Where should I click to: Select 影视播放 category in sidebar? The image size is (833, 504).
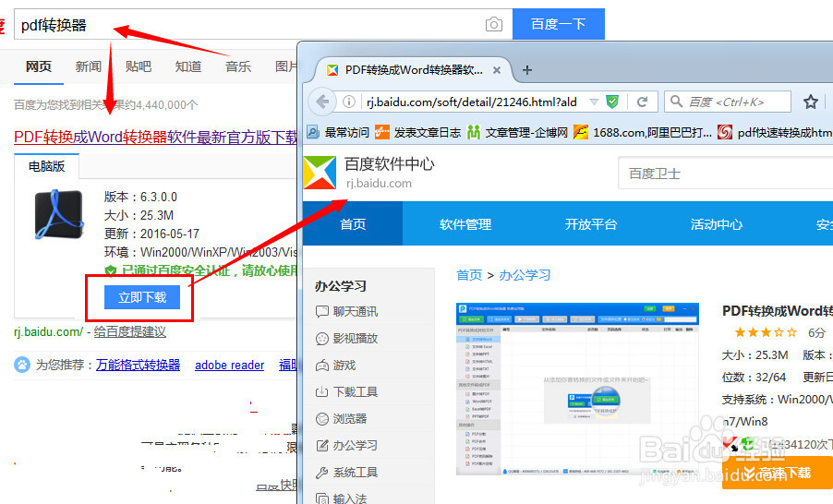pyautogui.click(x=346, y=338)
